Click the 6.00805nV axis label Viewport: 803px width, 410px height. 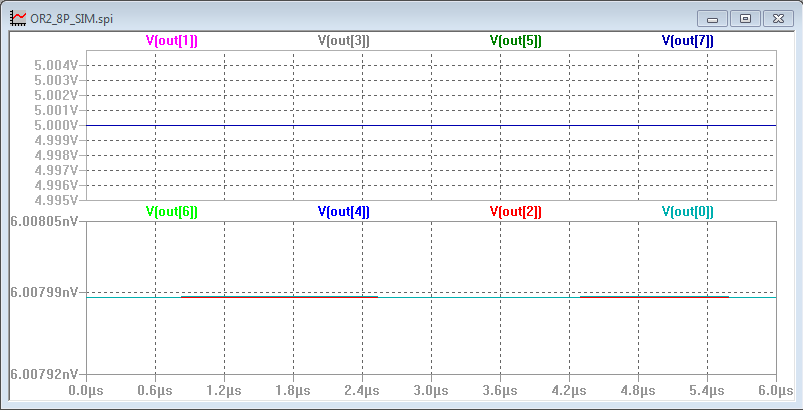point(45,222)
